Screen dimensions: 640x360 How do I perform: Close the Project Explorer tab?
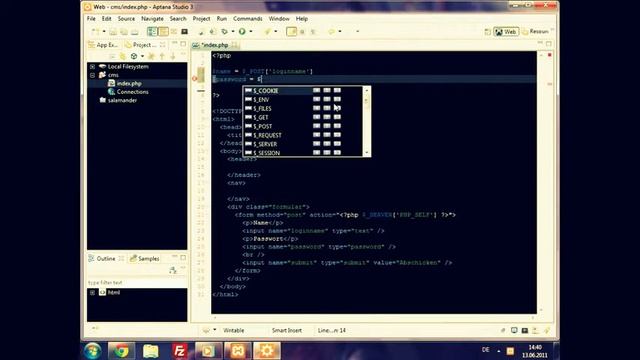coord(163,44)
